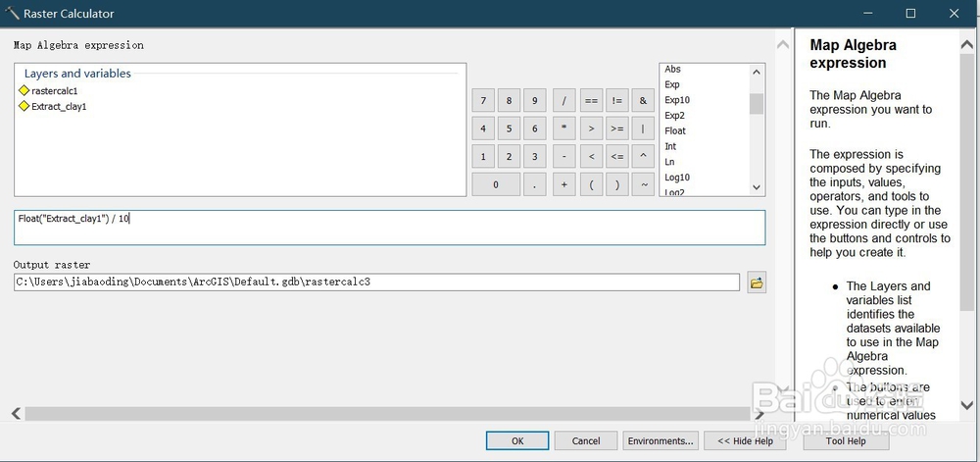Insert the Boolean Or (|) operator
This screenshot has width=980, height=462.
pyautogui.click(x=643, y=128)
